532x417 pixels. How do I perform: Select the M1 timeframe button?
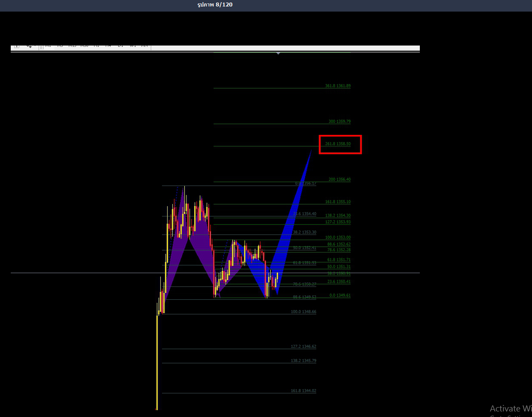click(48, 46)
